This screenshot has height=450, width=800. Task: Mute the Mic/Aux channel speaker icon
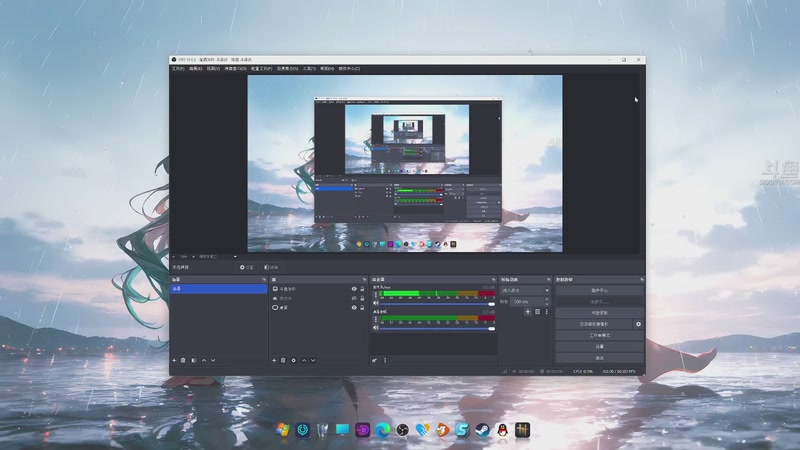(x=376, y=304)
